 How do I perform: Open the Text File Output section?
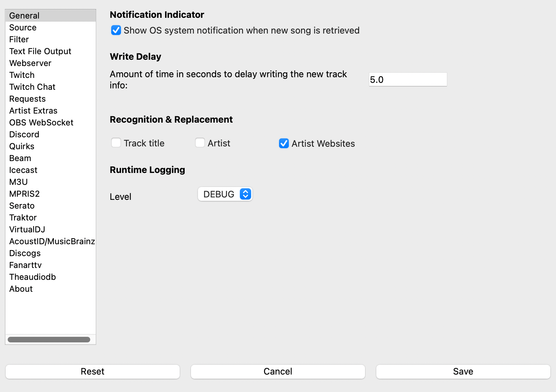[40, 51]
